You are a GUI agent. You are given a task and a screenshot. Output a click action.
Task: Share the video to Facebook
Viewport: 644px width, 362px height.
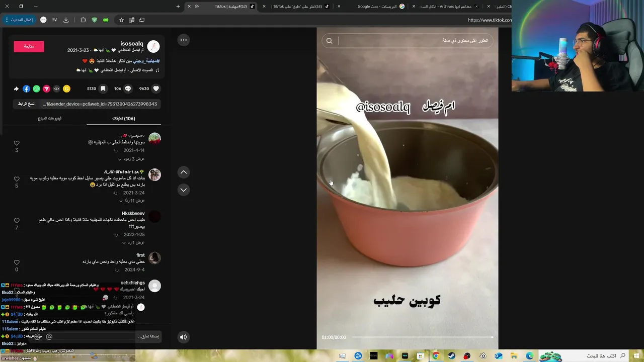(26, 88)
